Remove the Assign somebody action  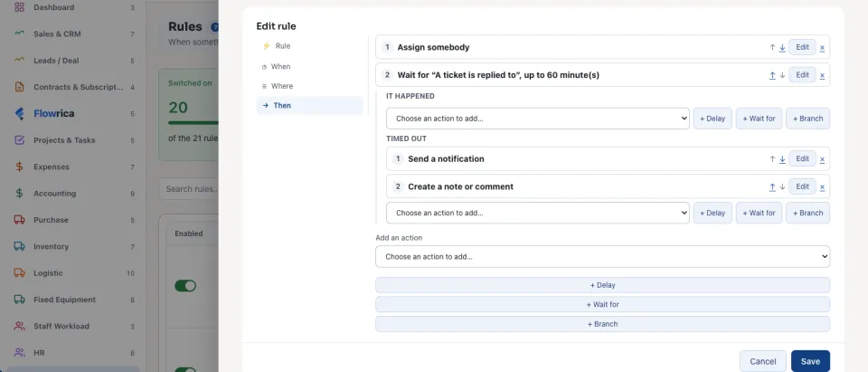[x=822, y=47]
